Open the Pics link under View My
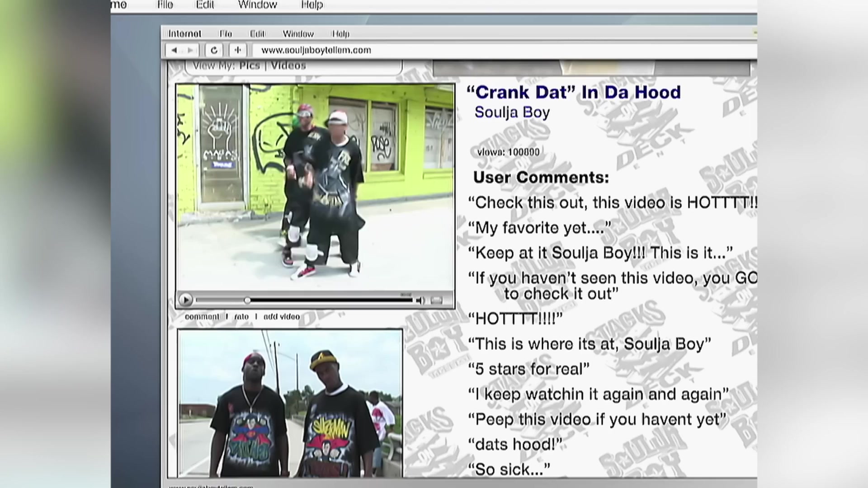This screenshot has height=488, width=868. [x=250, y=66]
